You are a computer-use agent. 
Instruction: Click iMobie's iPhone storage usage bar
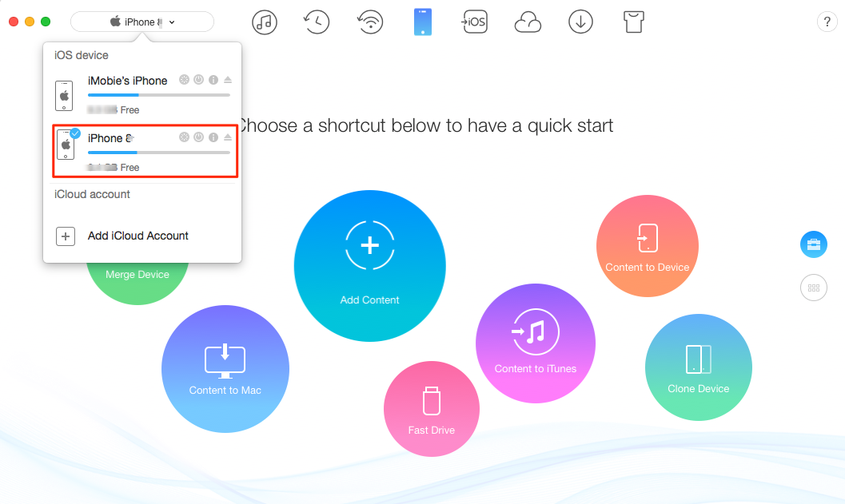[x=159, y=95]
